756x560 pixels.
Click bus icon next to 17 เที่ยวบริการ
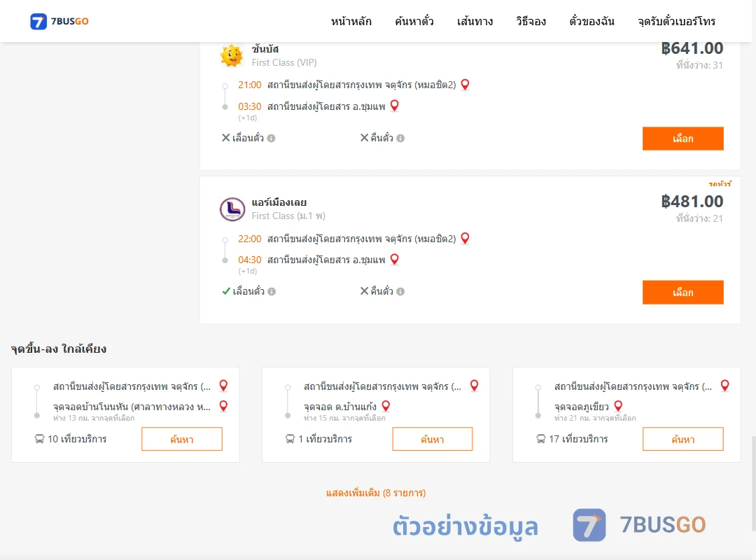540,439
